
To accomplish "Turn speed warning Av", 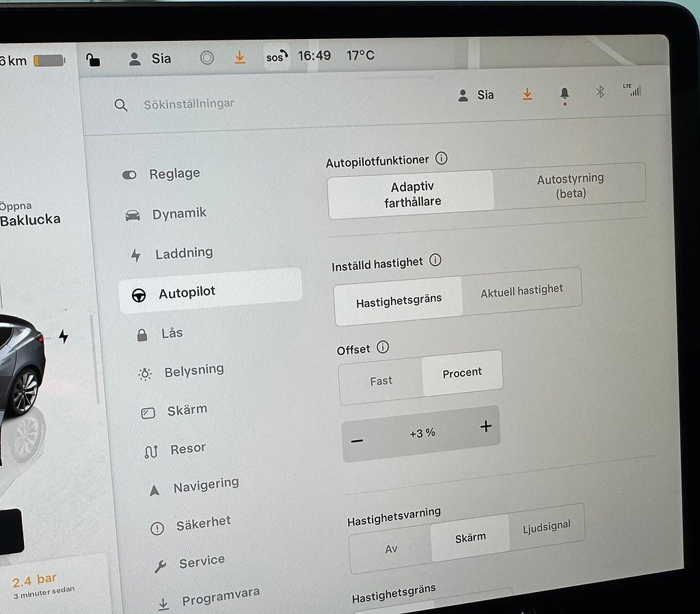I will pyautogui.click(x=391, y=548).
